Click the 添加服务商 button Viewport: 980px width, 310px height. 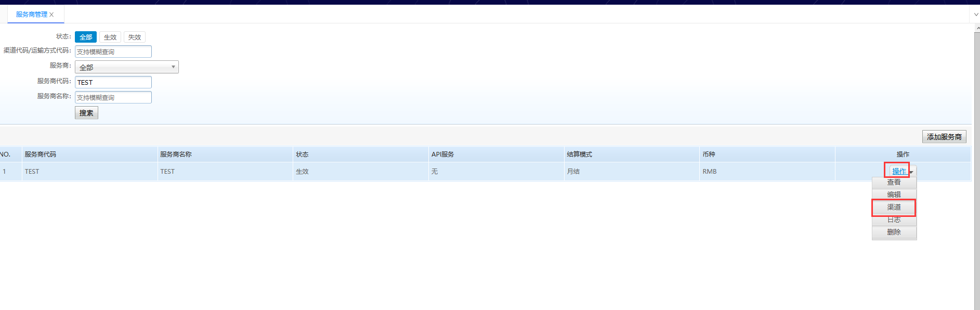click(944, 137)
